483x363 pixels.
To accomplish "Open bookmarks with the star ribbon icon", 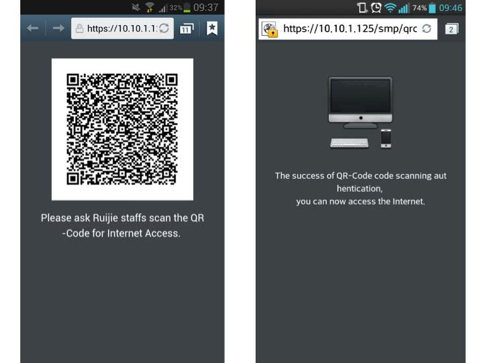I will click(212, 28).
